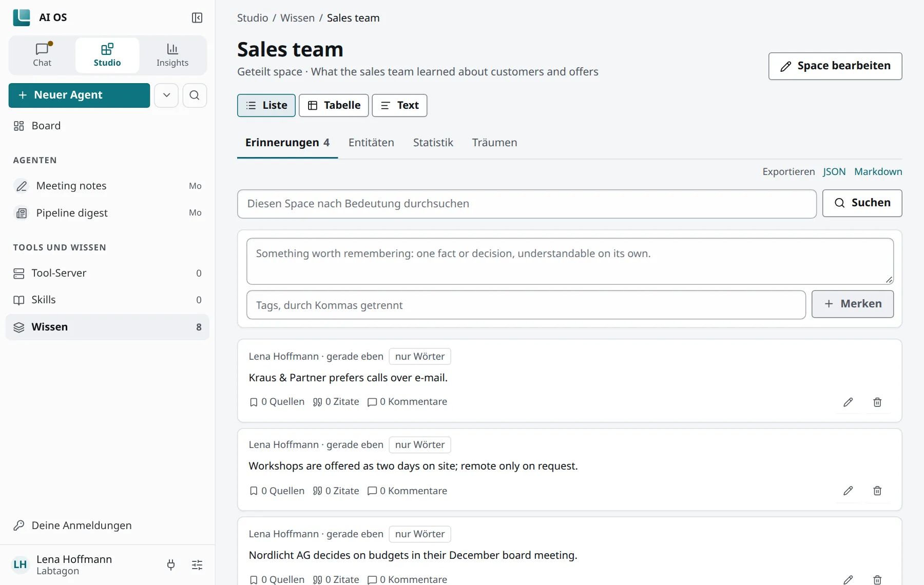Switch to the Entitäten tab
The width and height of the screenshot is (924, 585).
pos(371,143)
